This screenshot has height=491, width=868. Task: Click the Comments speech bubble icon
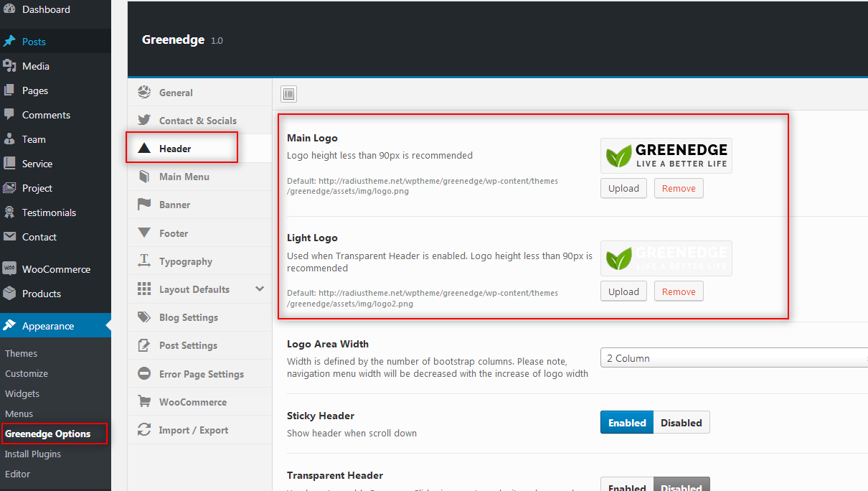point(9,115)
